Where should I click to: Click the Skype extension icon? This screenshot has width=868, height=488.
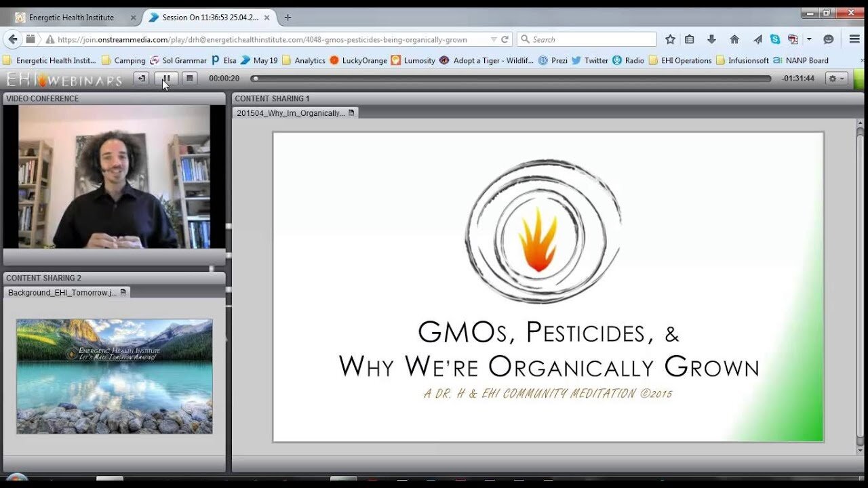(x=775, y=39)
